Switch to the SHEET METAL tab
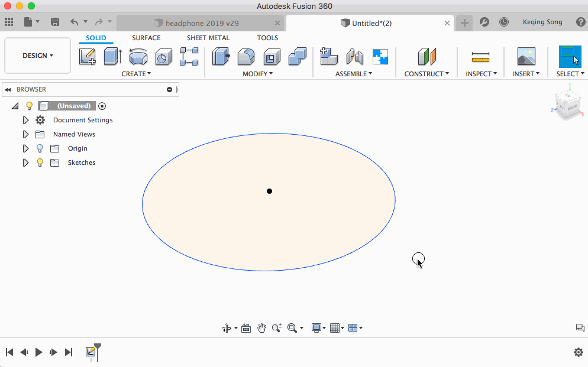 pyautogui.click(x=208, y=38)
